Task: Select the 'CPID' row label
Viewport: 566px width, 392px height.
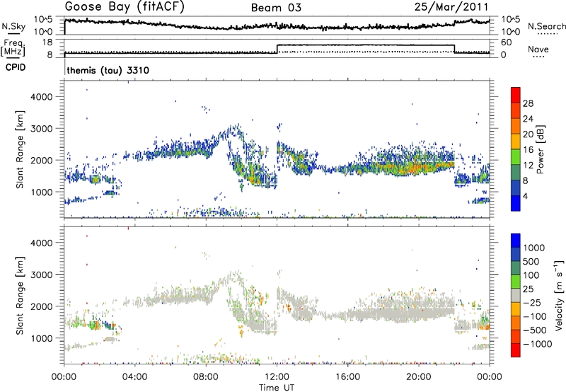Action: coord(16,67)
